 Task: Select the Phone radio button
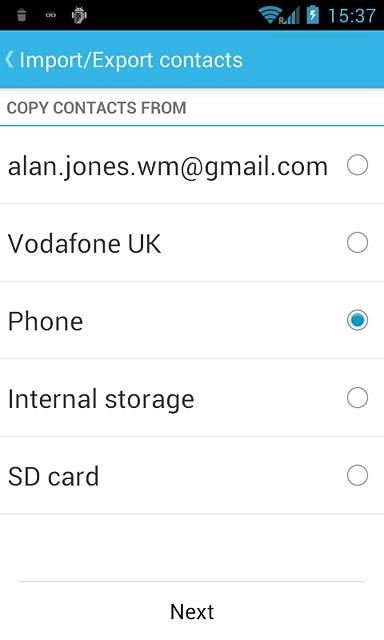[x=357, y=320]
